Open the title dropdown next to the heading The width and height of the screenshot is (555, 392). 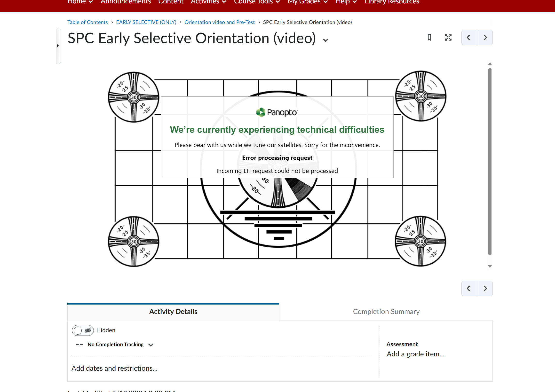click(325, 40)
